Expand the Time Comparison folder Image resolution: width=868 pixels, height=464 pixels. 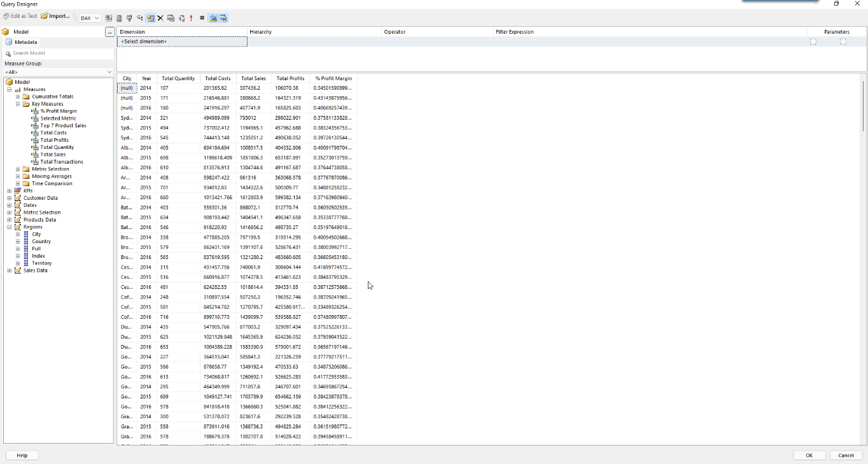pos(18,183)
